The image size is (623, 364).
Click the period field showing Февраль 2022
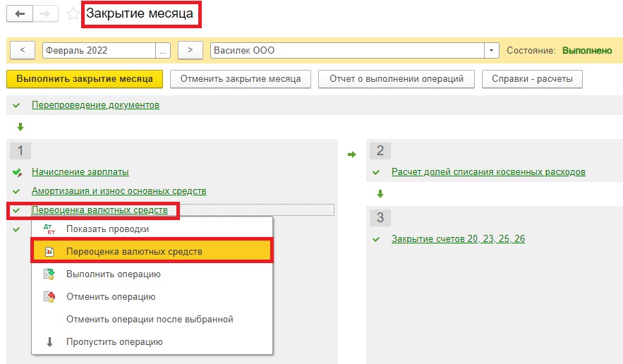(99, 51)
